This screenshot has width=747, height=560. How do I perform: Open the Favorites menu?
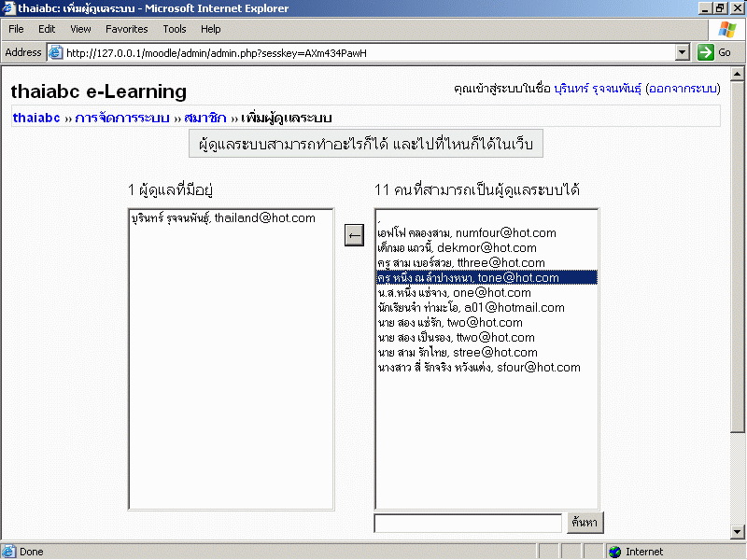126,29
